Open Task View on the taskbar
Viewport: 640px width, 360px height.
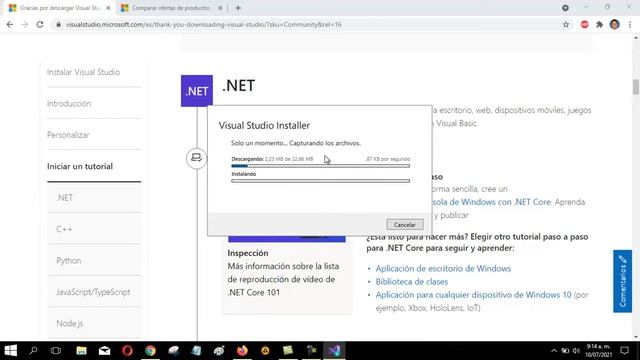56,351
